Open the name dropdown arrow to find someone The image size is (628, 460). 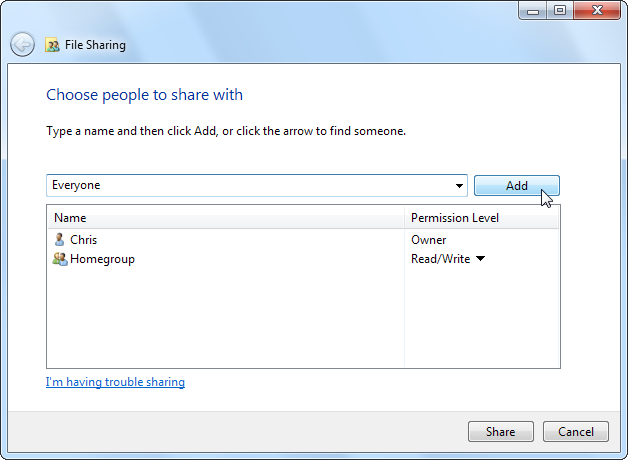pos(459,186)
